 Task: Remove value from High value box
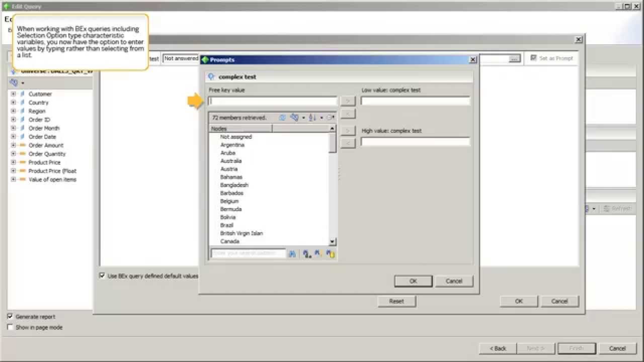[x=348, y=143]
